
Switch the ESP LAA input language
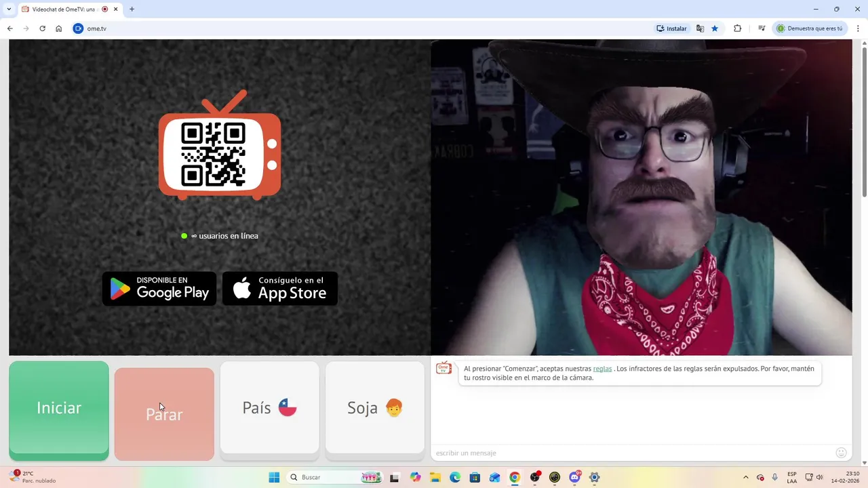pyautogui.click(x=792, y=477)
